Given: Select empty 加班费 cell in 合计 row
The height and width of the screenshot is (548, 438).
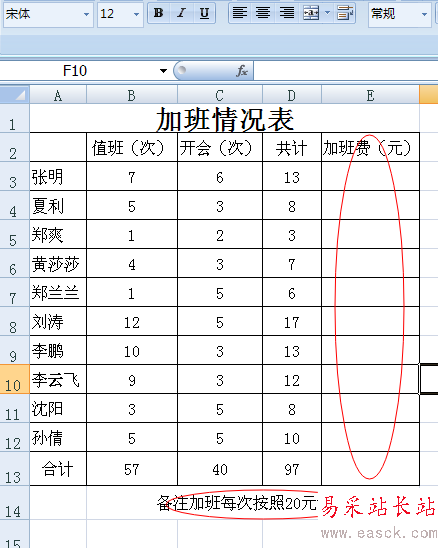Looking at the screenshot, I should pyautogui.click(x=371, y=469).
